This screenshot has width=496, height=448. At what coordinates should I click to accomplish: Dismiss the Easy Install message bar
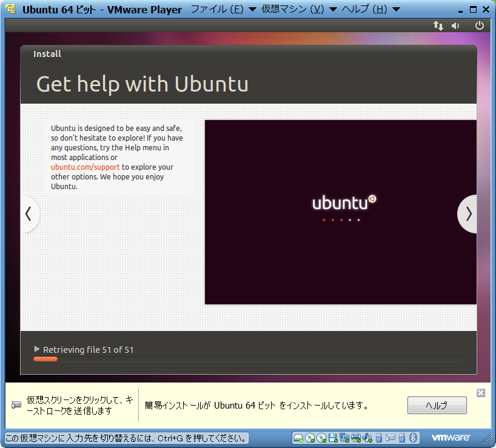point(481,393)
